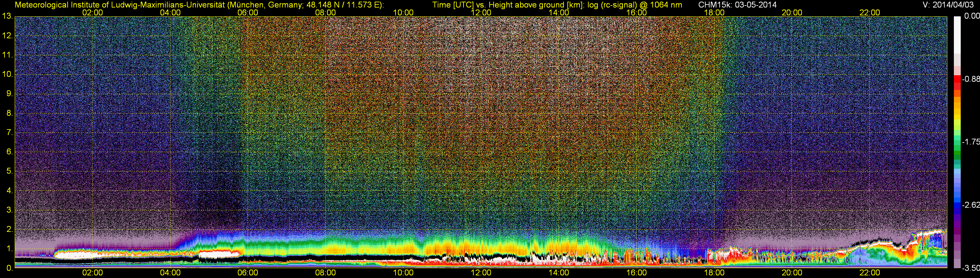Click the Meteorological Institute title text
This screenshot has width=980, height=278.
point(199,5)
